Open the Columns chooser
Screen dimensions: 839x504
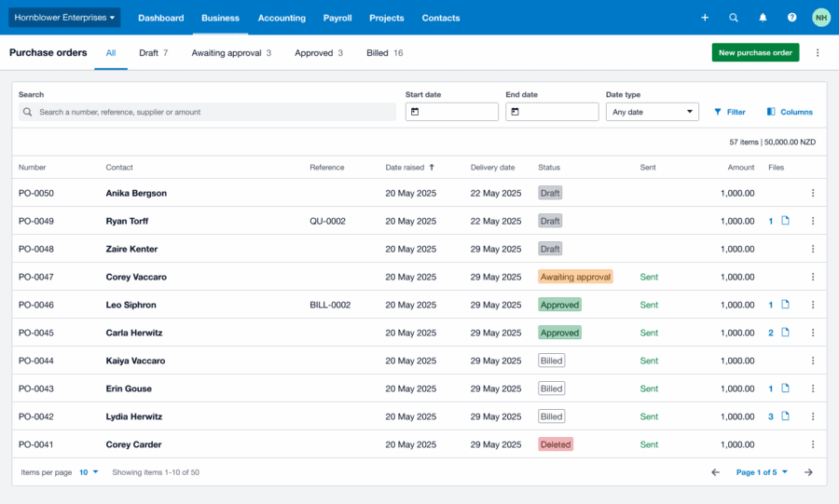point(789,112)
